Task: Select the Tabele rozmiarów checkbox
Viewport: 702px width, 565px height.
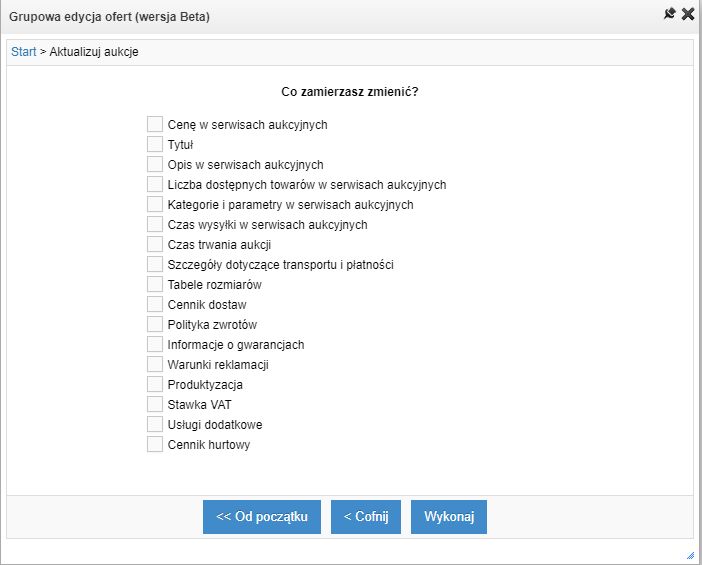Action: [x=155, y=284]
